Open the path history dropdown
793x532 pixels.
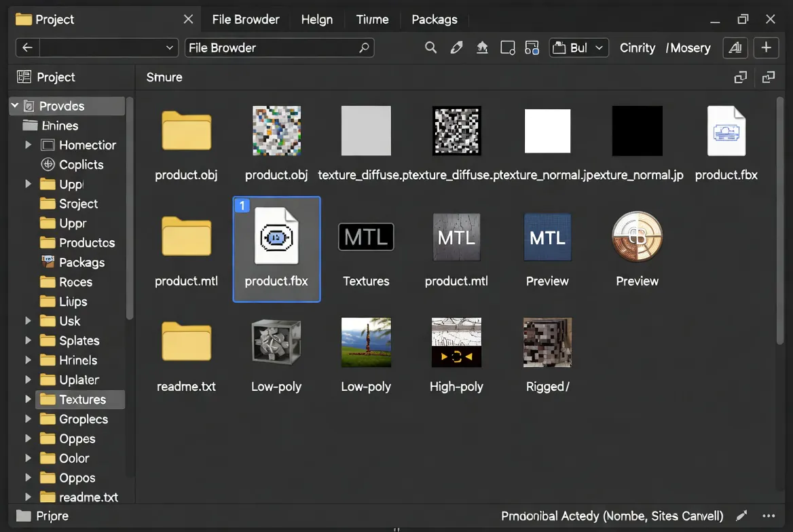pyautogui.click(x=170, y=47)
